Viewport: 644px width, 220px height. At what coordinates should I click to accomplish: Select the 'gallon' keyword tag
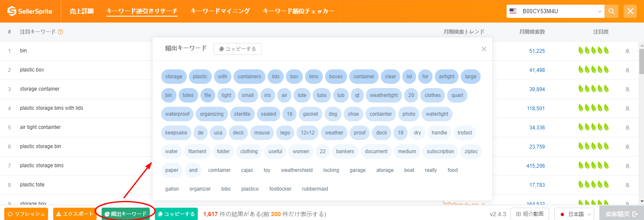pyautogui.click(x=172, y=189)
